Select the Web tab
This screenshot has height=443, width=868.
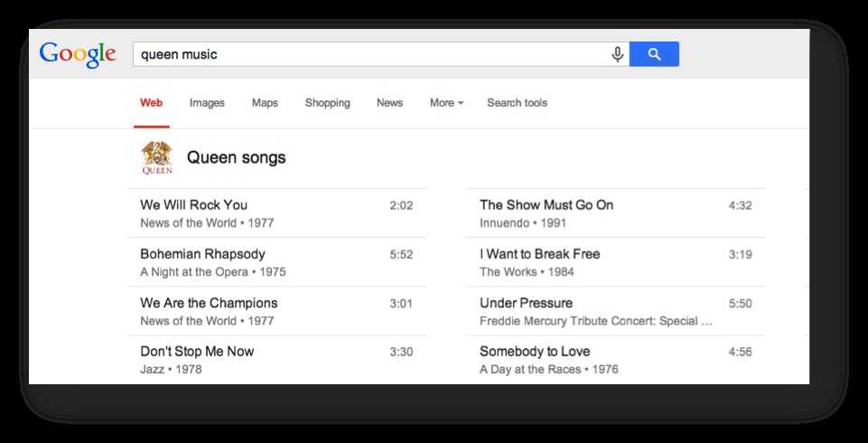coord(151,103)
